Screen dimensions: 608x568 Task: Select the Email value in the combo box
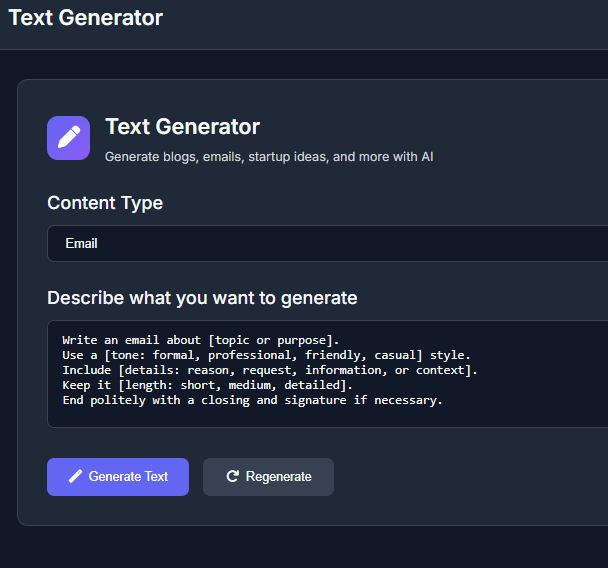tap(82, 243)
